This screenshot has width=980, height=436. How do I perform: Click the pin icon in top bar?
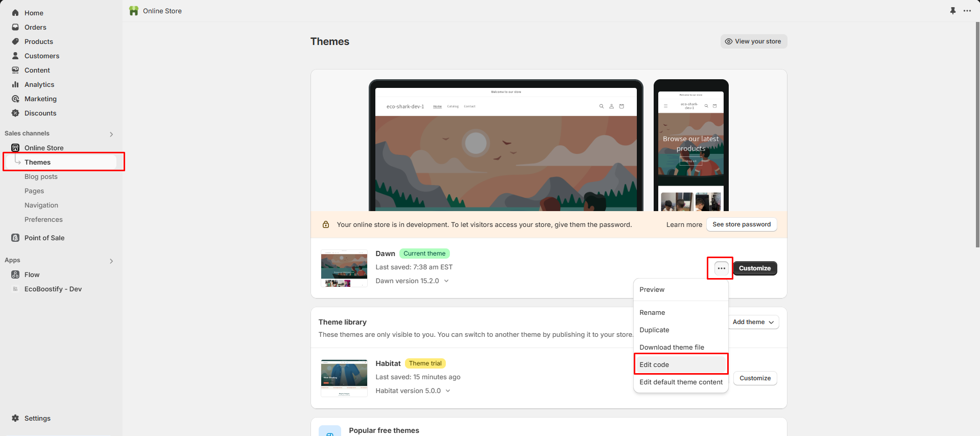pos(953,11)
